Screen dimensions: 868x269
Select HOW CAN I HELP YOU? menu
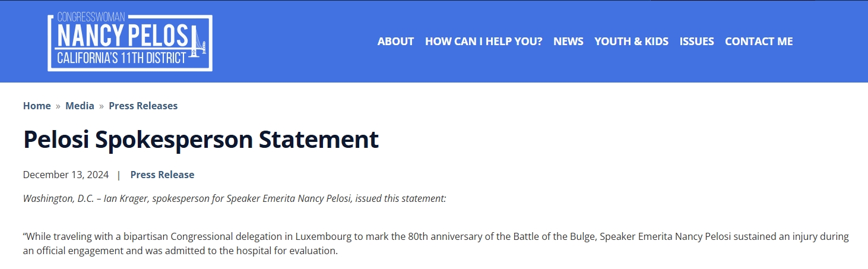[x=483, y=41]
